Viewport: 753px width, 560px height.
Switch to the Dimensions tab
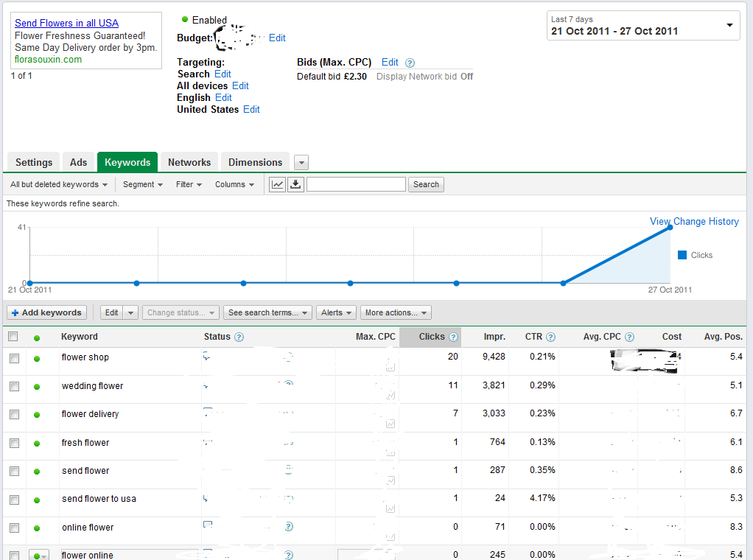click(255, 162)
